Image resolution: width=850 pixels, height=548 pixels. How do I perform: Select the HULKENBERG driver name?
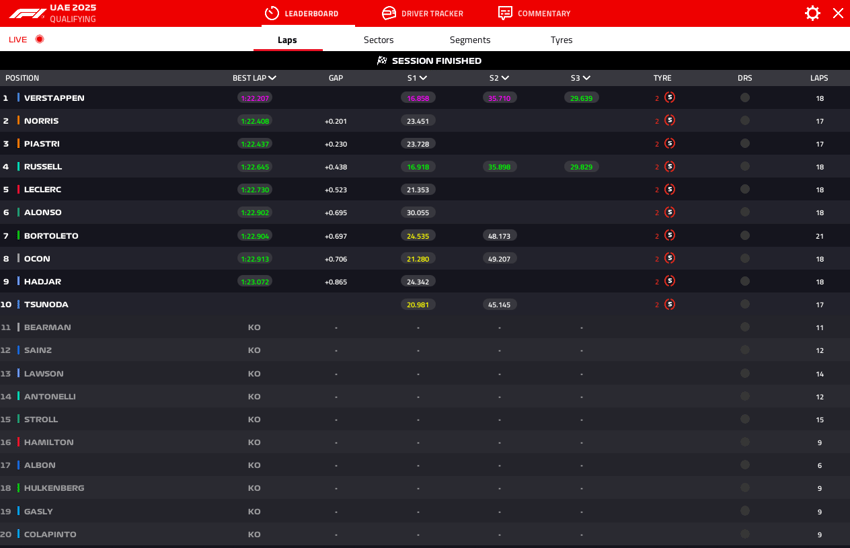point(54,488)
